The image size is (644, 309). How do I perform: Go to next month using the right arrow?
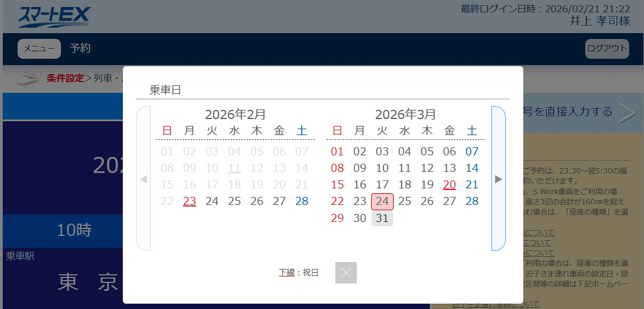(x=498, y=179)
